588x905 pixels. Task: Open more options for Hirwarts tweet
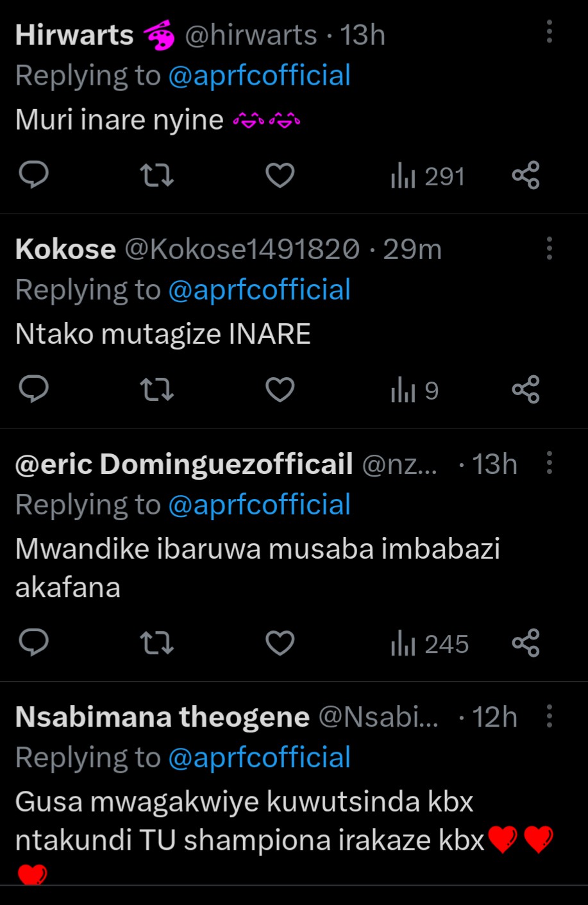(x=550, y=31)
